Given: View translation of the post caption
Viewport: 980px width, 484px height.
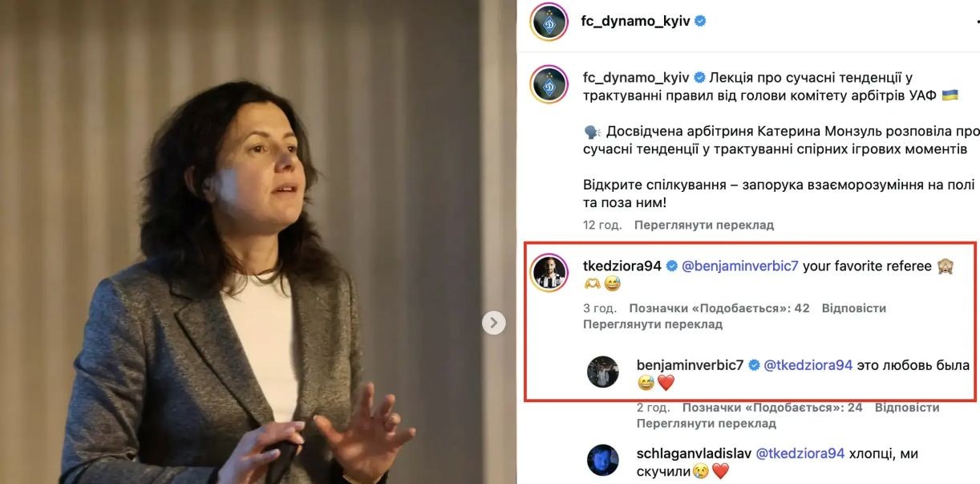Looking at the screenshot, I should (x=704, y=226).
